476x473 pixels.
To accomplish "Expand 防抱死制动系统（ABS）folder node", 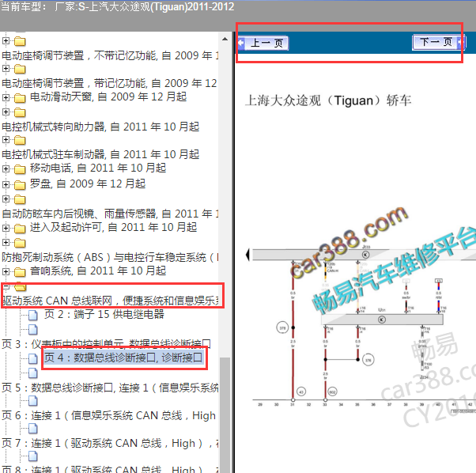I will click(x=6, y=242).
